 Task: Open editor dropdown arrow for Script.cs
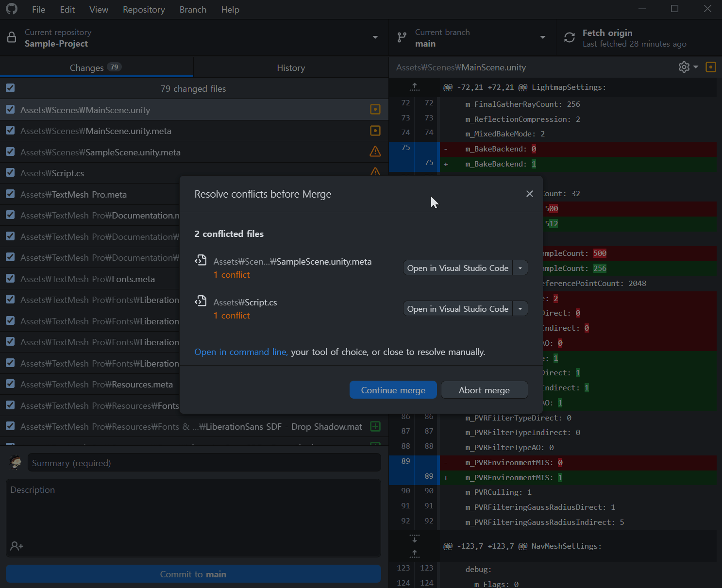coord(520,309)
